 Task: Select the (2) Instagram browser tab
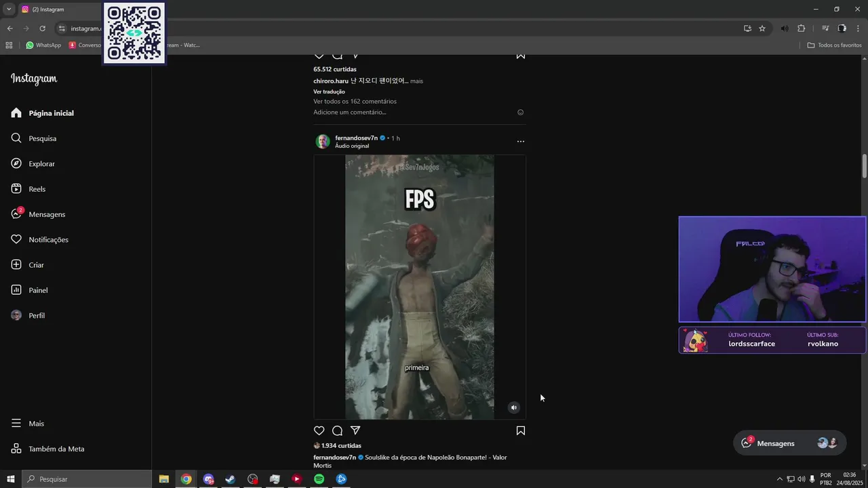click(58, 9)
